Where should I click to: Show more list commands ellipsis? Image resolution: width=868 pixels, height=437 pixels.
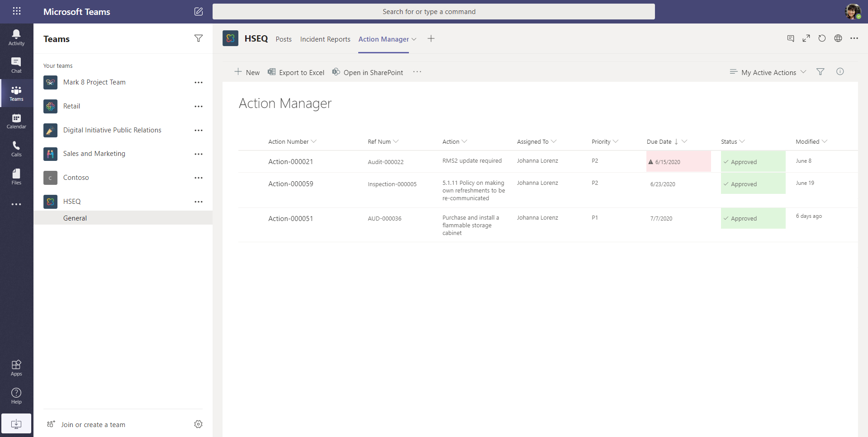click(x=417, y=72)
